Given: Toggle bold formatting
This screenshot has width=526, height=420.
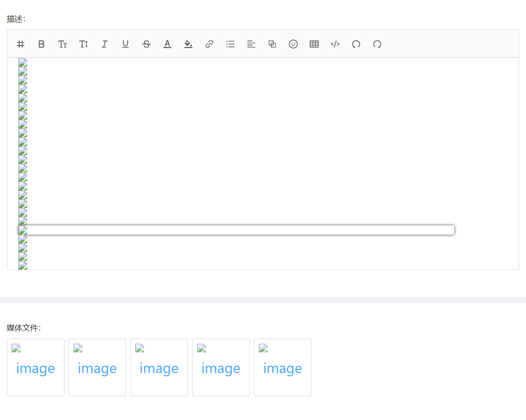Looking at the screenshot, I should 41,44.
